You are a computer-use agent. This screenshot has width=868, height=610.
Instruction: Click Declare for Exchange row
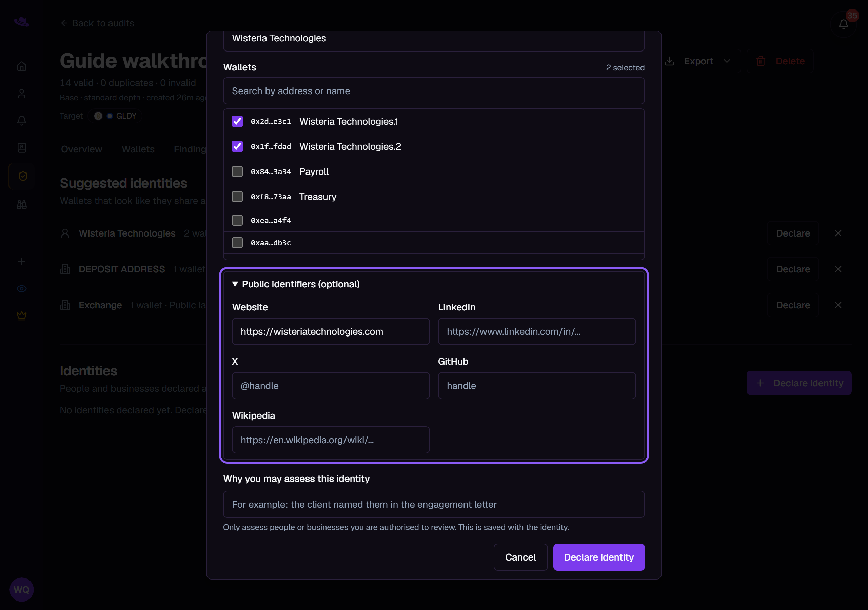pyautogui.click(x=793, y=305)
